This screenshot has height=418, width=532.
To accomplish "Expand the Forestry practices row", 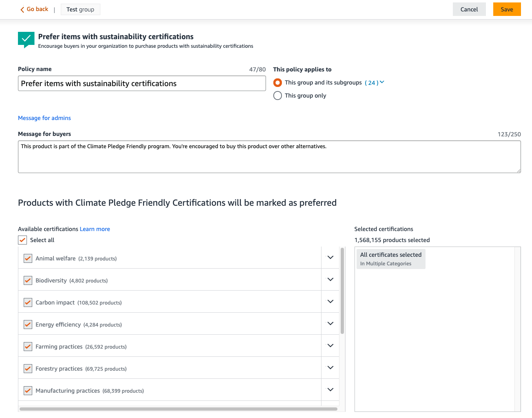I will click(x=330, y=368).
